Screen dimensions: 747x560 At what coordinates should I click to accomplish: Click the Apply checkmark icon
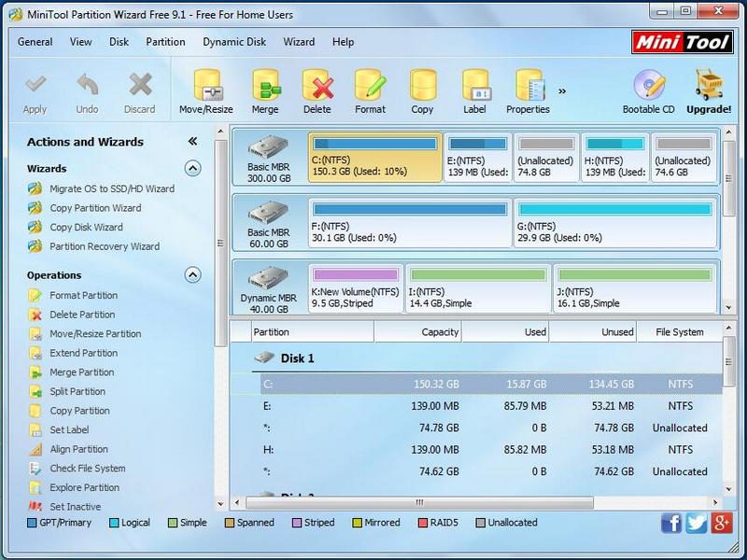pyautogui.click(x=35, y=85)
